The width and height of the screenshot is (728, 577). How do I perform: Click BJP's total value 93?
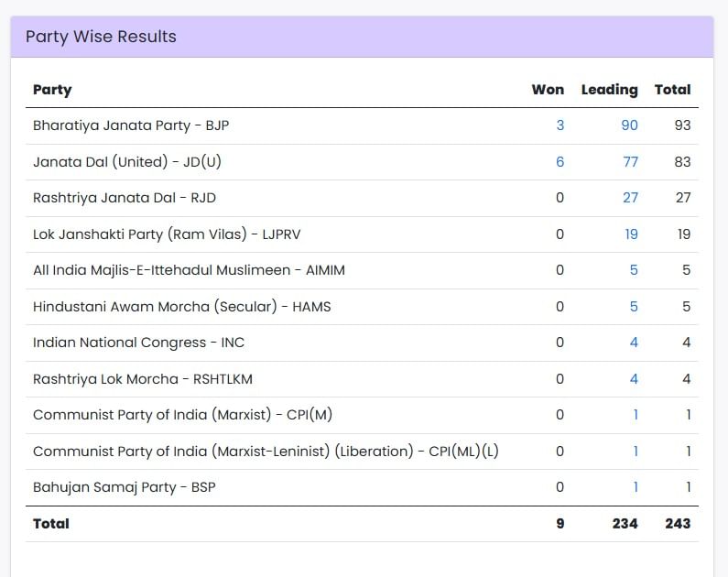tap(682, 125)
